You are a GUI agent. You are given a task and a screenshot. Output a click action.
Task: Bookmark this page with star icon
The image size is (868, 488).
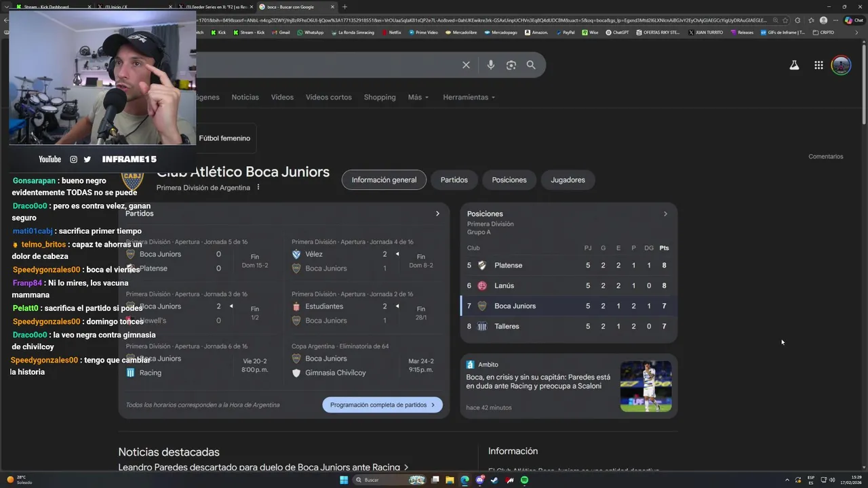[x=785, y=20]
